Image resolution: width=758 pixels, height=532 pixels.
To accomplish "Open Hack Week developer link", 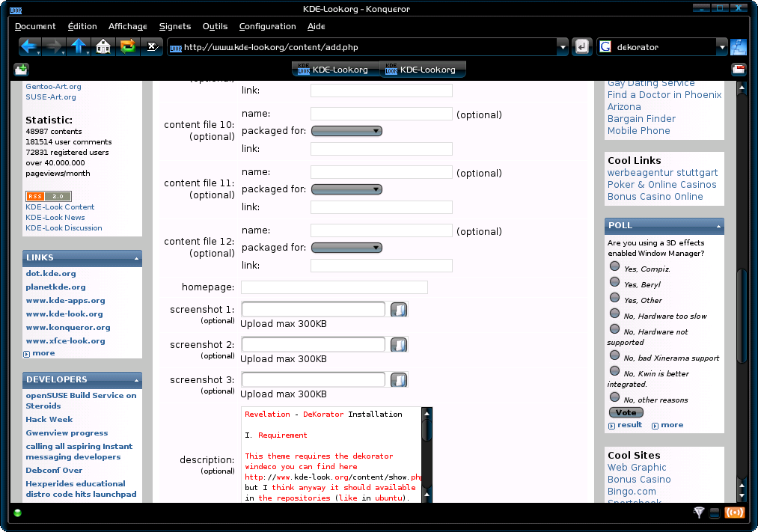I will (x=49, y=420).
